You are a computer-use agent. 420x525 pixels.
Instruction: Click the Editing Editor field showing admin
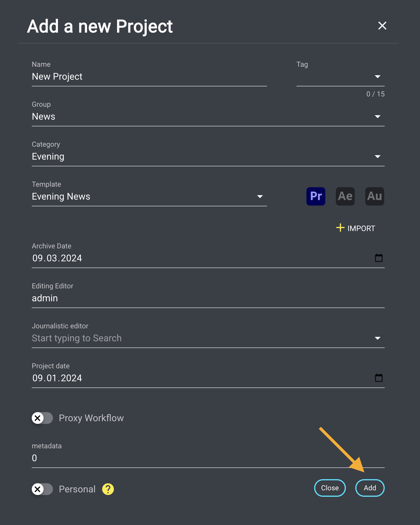(x=208, y=298)
